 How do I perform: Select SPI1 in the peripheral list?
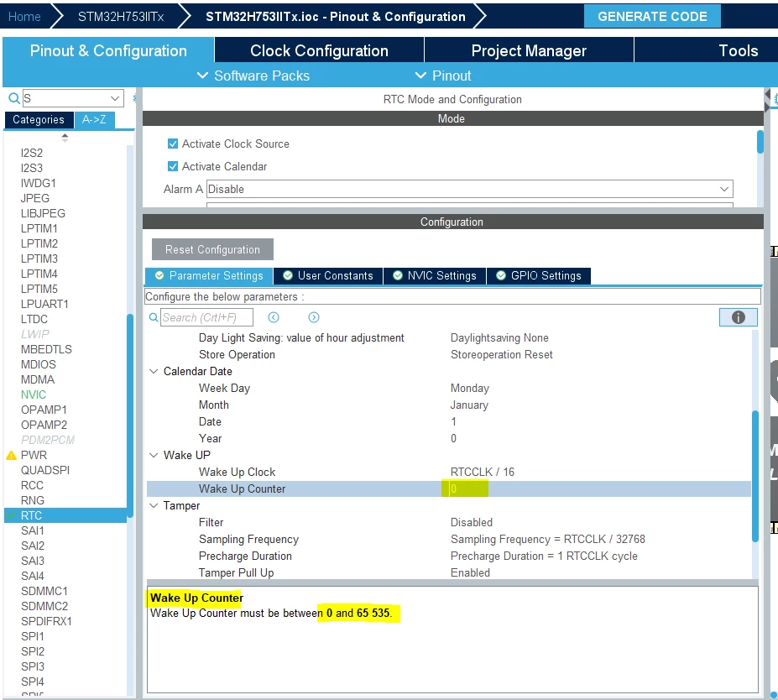(x=32, y=636)
